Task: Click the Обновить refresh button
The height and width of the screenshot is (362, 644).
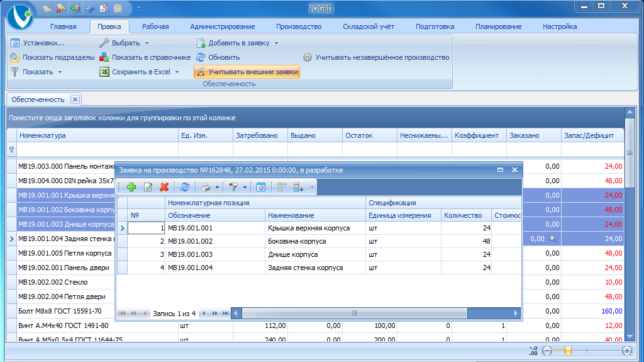Action: point(218,57)
